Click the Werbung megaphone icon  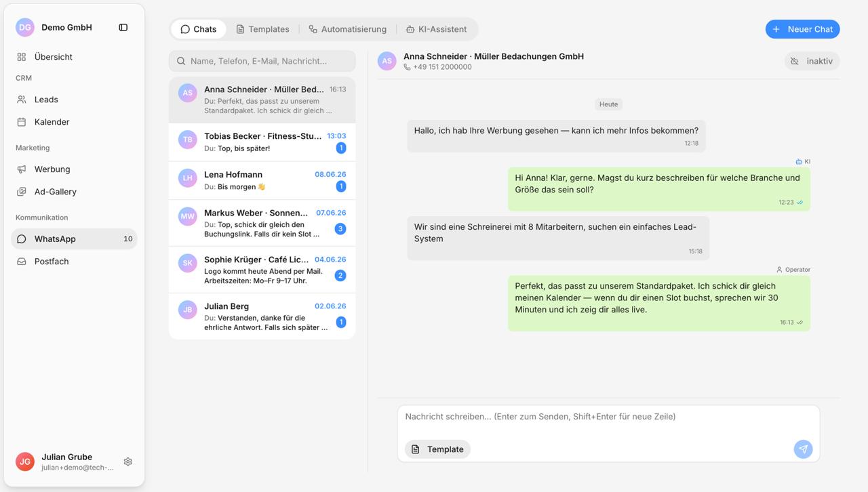(22, 169)
